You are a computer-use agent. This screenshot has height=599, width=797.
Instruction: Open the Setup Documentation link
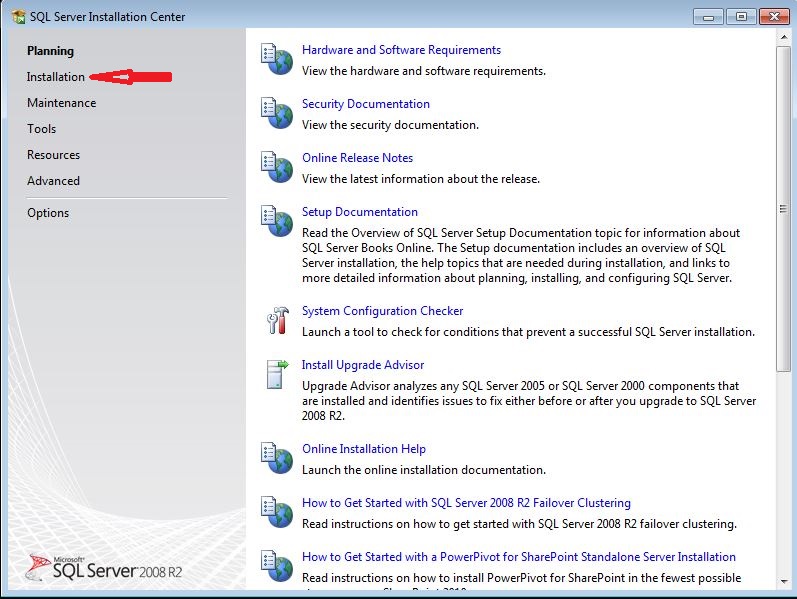pyautogui.click(x=360, y=212)
